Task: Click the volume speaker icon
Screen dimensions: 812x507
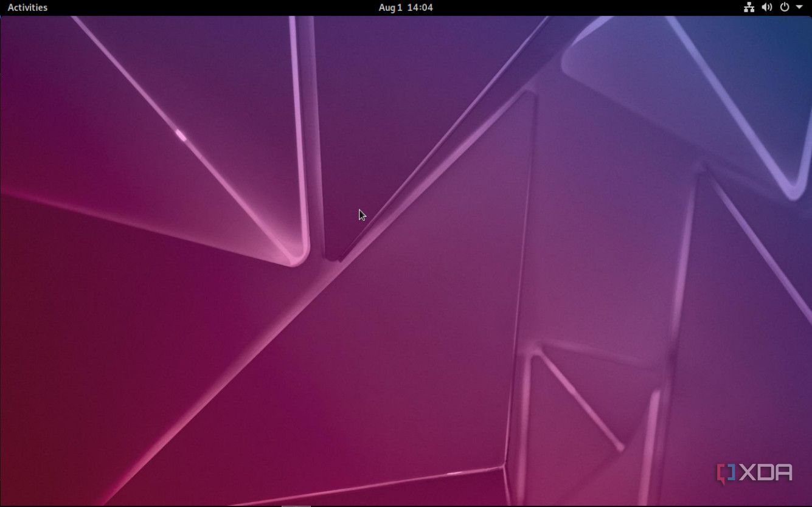Action: click(x=767, y=7)
